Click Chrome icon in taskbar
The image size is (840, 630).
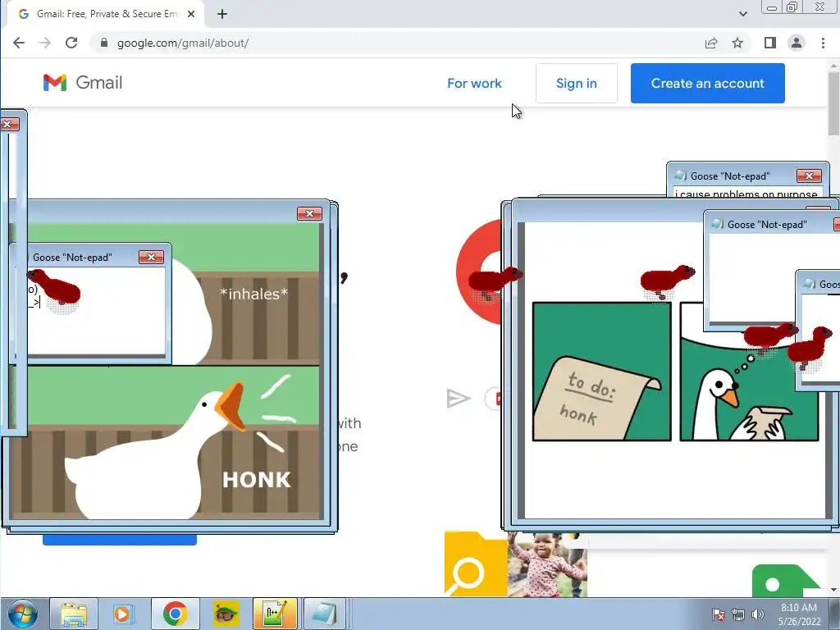pos(175,614)
